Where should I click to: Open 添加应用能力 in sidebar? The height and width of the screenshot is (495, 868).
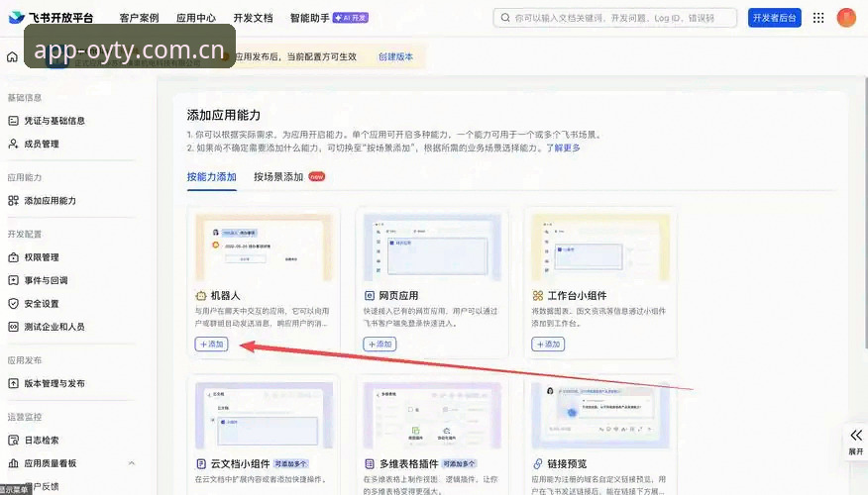[x=50, y=201]
